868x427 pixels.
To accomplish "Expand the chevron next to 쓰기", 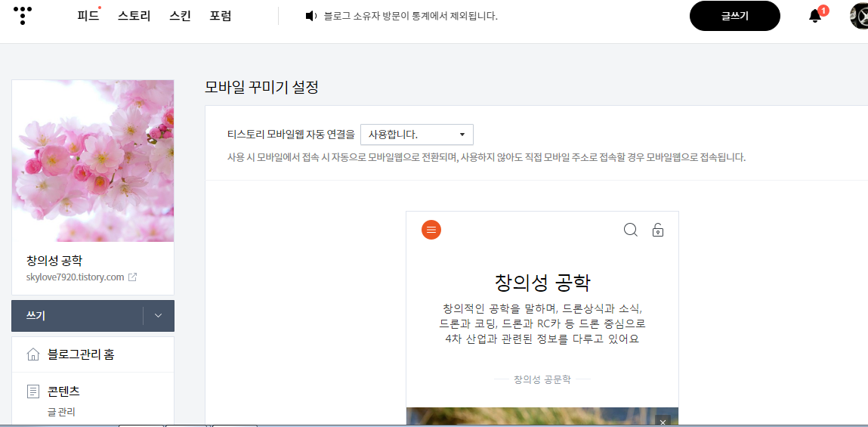I will pos(159,316).
